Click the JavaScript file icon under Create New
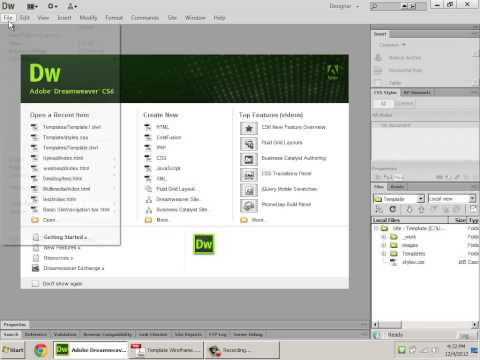 pyautogui.click(x=148, y=168)
